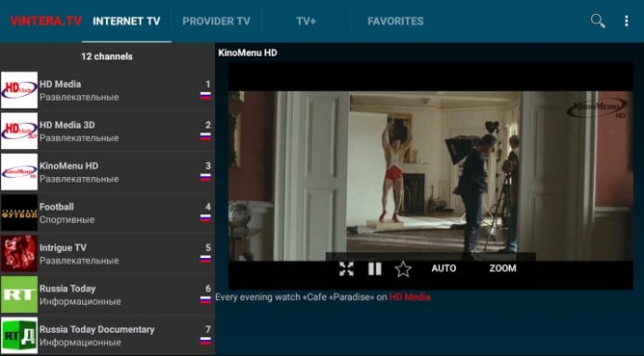Select the INTERNET TV tab
The height and width of the screenshot is (356, 644).
pyautogui.click(x=127, y=21)
